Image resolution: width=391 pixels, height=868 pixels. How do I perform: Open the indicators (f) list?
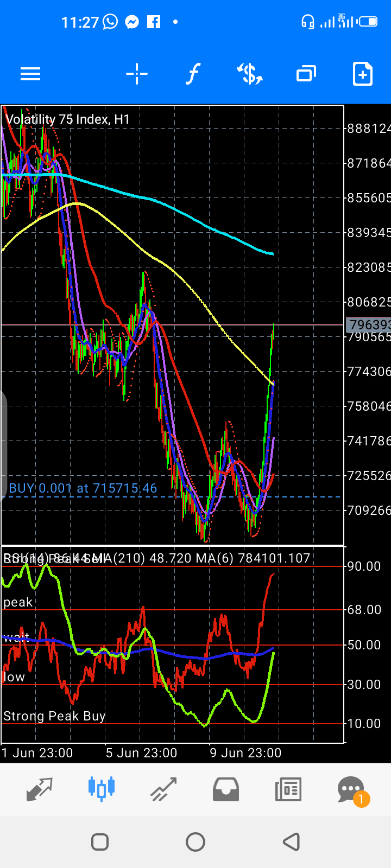(x=193, y=74)
